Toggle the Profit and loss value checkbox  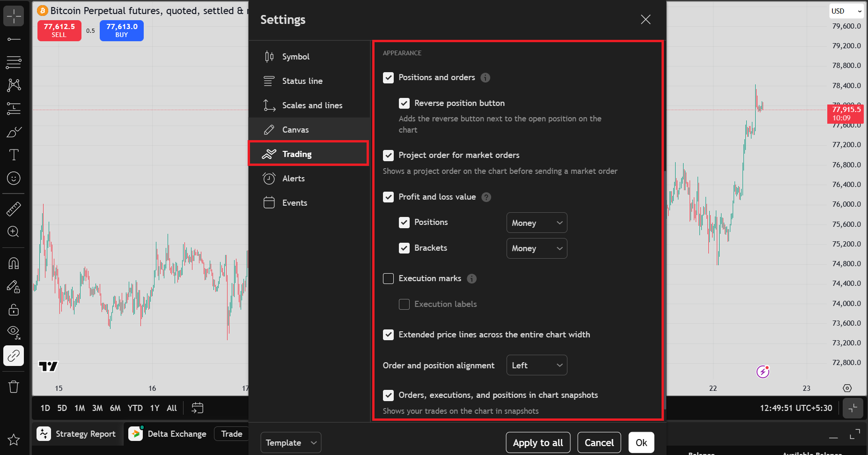pos(388,197)
